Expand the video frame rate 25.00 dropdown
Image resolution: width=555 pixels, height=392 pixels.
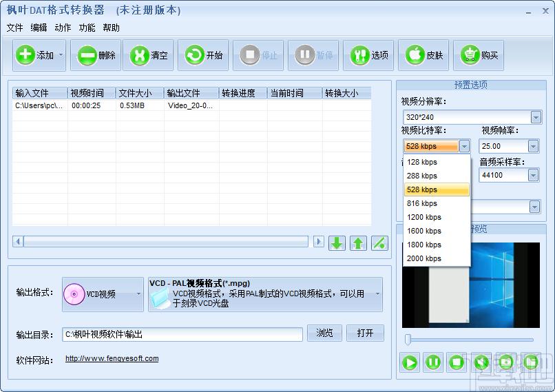(533, 146)
